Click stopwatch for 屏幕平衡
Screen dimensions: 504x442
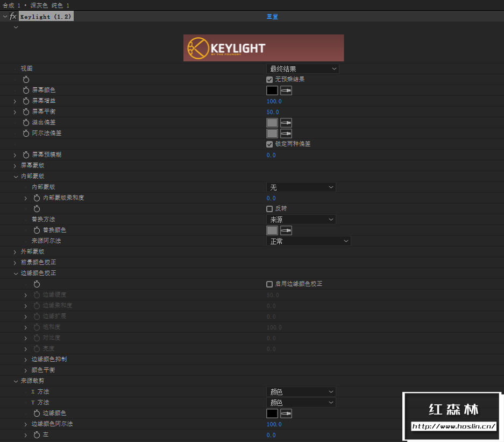coord(26,112)
